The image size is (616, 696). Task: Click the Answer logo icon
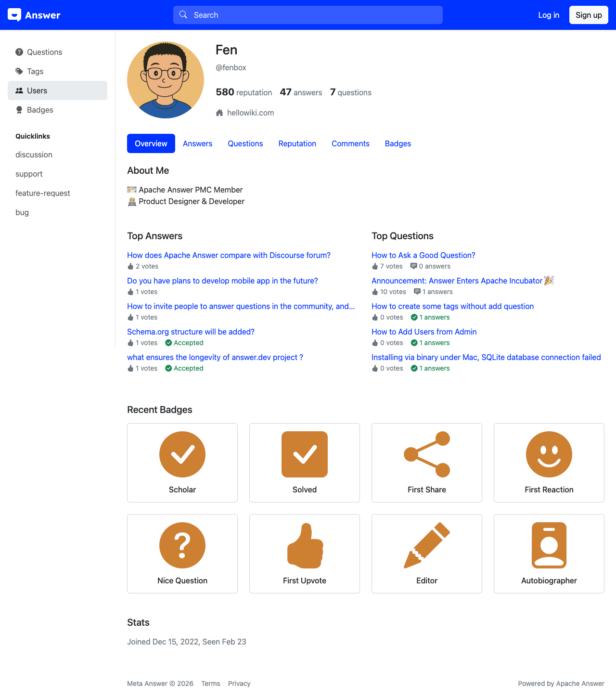[14, 14]
